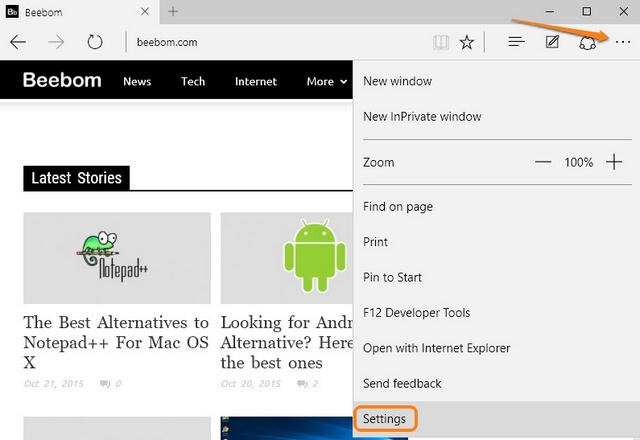Image resolution: width=640 pixels, height=440 pixels.
Task: Choose New InPrivate window
Action: (x=422, y=116)
